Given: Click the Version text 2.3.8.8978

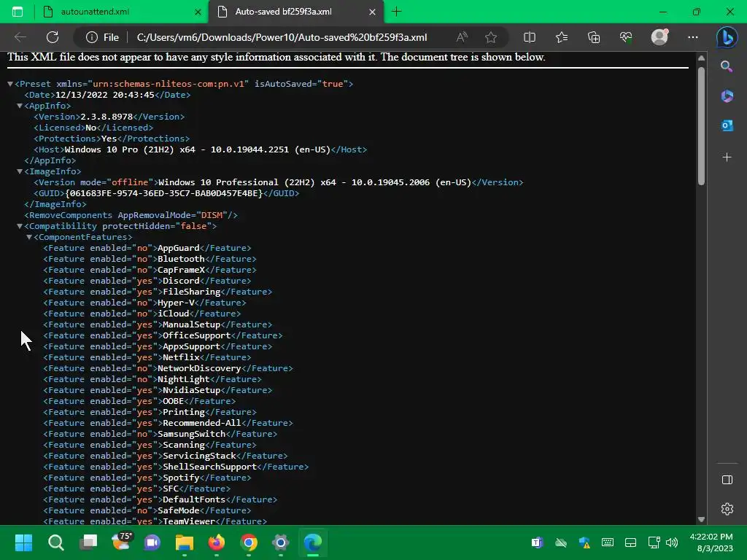Looking at the screenshot, I should [107, 117].
